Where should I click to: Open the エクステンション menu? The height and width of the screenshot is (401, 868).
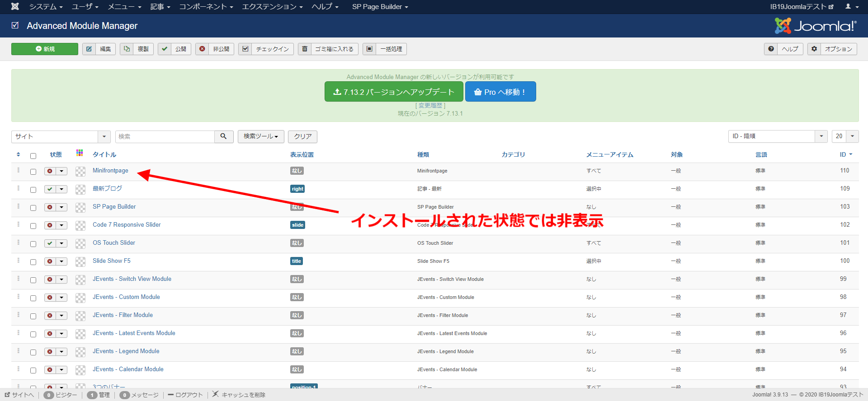[x=272, y=7]
